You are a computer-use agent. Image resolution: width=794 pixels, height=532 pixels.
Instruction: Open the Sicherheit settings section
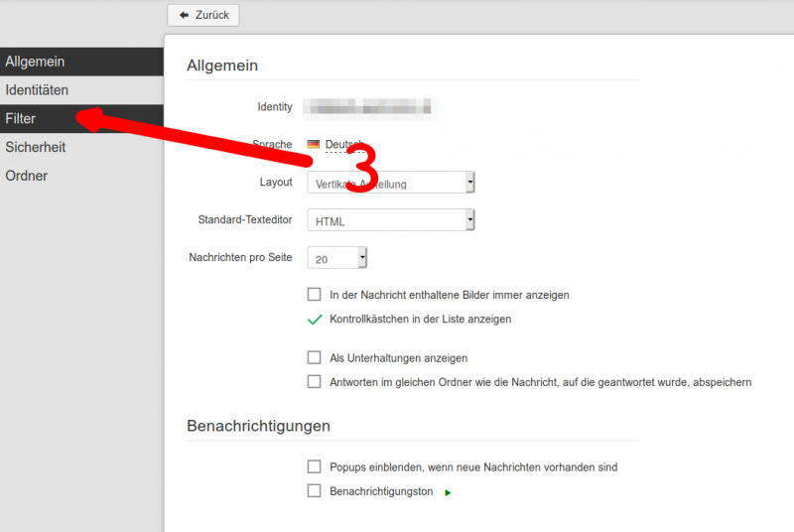pos(36,147)
